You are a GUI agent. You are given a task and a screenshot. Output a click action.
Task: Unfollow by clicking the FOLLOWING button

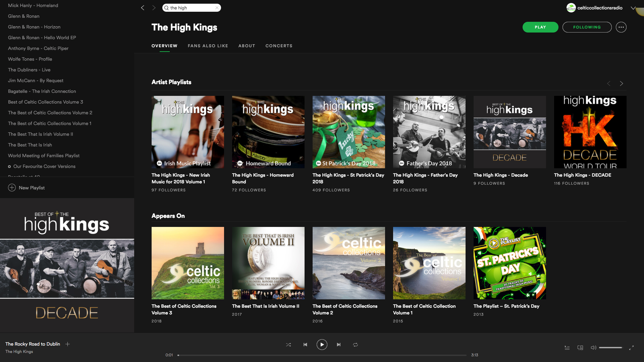[x=587, y=27]
